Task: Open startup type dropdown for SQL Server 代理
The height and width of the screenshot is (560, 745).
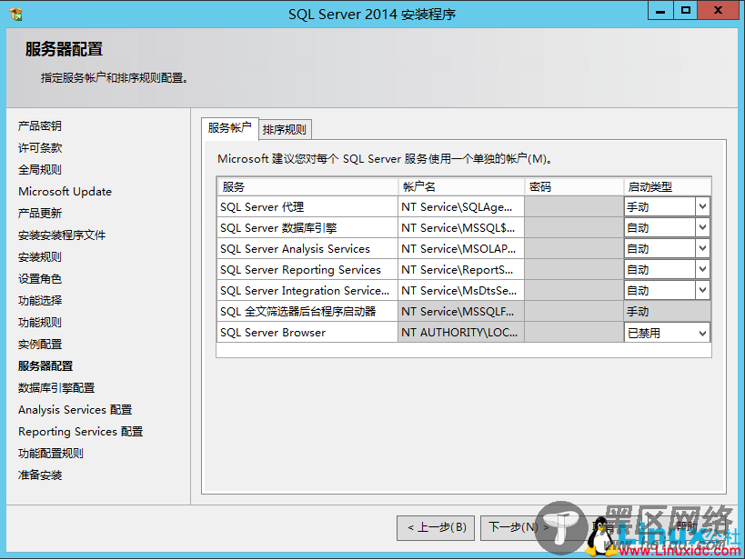Action: (x=703, y=206)
